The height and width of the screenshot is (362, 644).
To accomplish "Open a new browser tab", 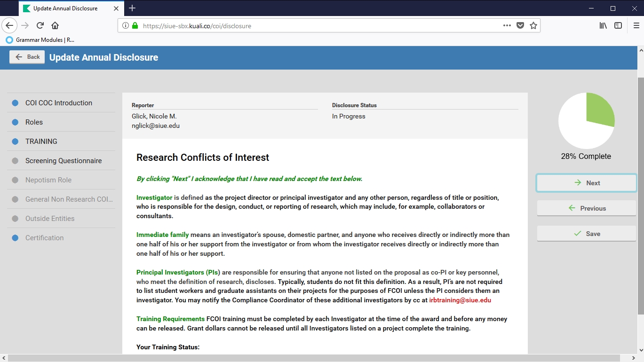I will click(132, 8).
